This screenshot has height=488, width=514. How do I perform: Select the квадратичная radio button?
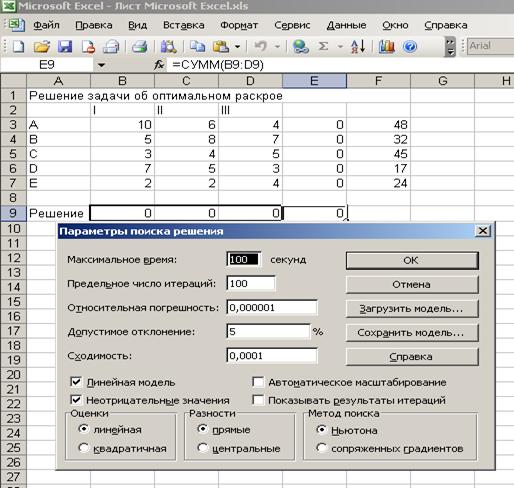tap(84, 448)
